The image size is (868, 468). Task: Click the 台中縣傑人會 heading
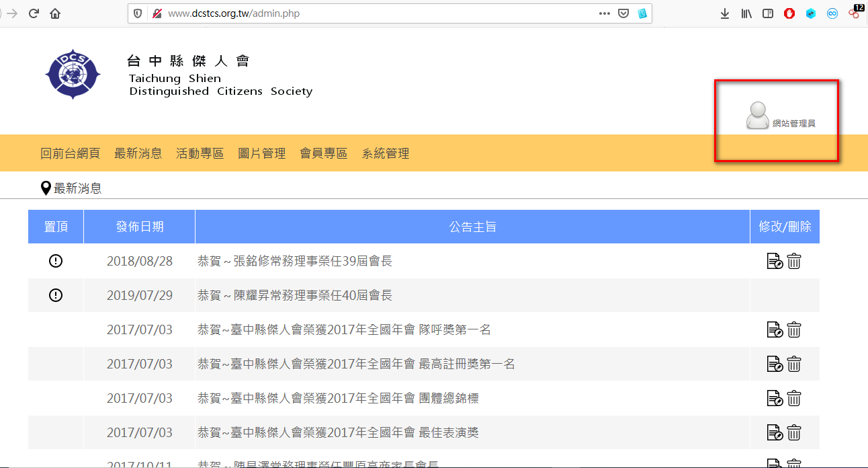(188, 61)
